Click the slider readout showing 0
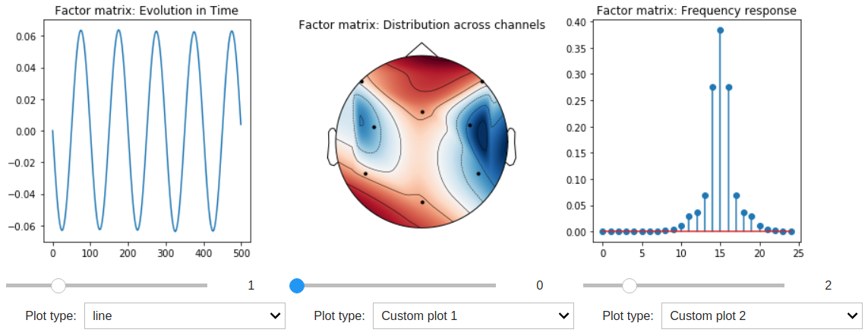Image resolution: width=868 pixels, height=336 pixels. click(540, 286)
